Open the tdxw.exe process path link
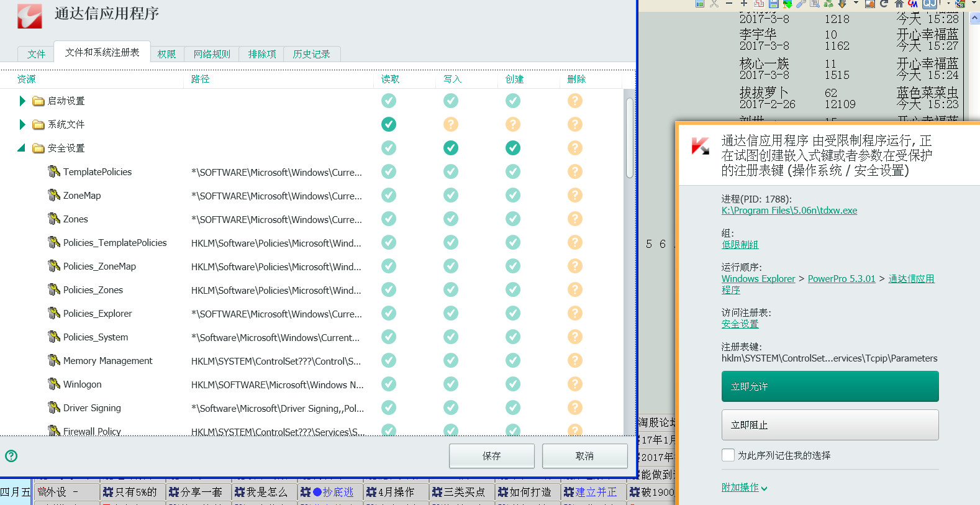980x505 pixels. [789, 211]
